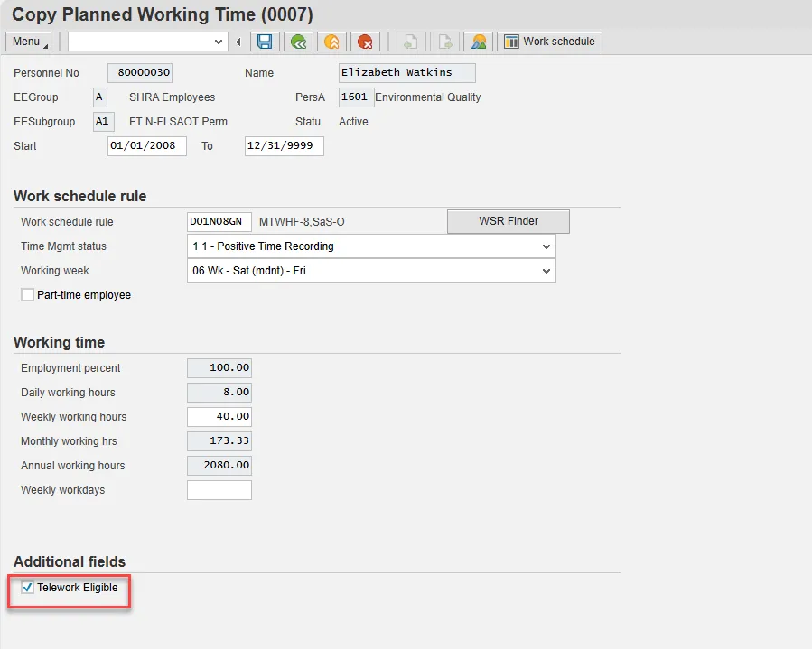Click the red Cancel icon
Image resolution: width=812 pixels, height=649 pixels.
click(365, 42)
